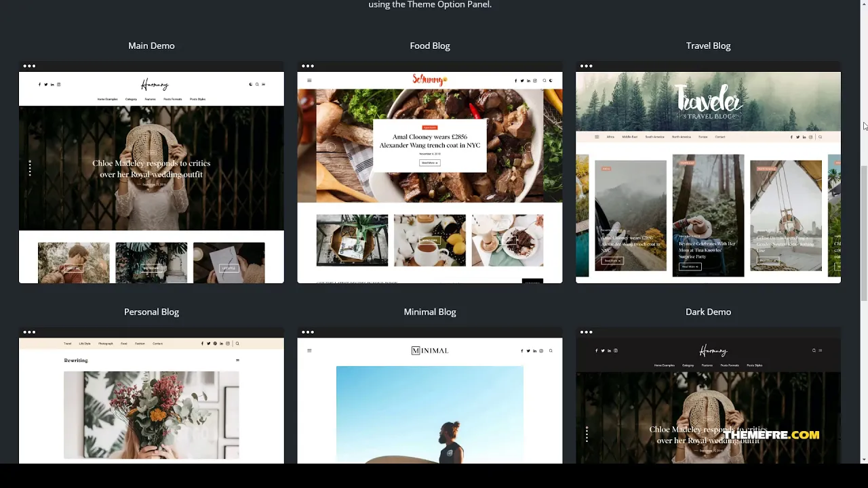Screen dimensions: 868x488
Task: Click Facebook icon in Food Blog header
Action: click(x=516, y=81)
